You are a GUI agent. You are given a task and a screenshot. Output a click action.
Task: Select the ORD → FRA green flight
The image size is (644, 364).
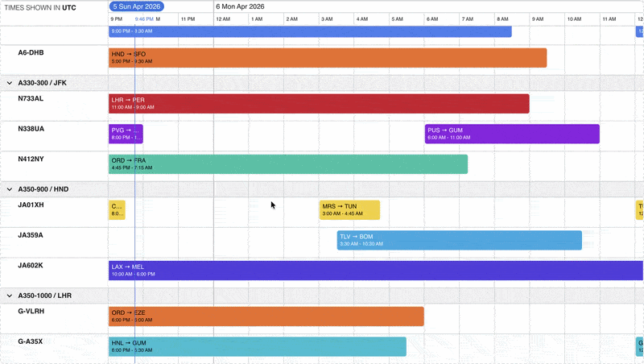[x=288, y=164]
